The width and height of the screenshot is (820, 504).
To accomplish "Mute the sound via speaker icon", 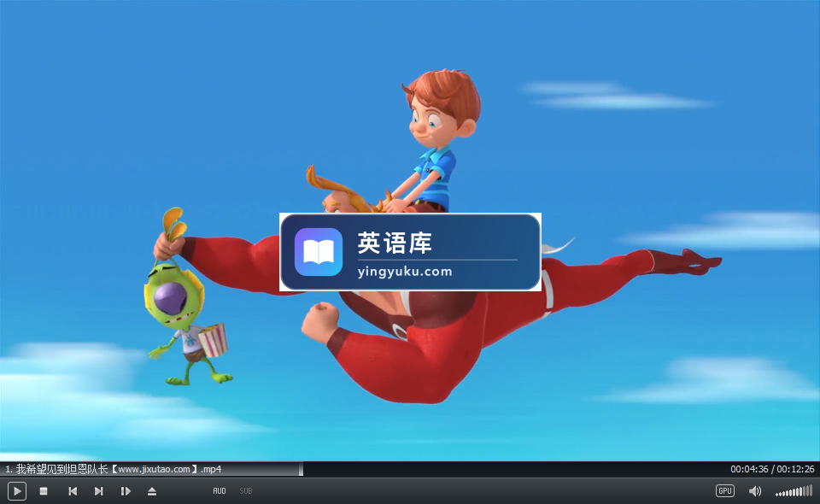I will pos(754,491).
